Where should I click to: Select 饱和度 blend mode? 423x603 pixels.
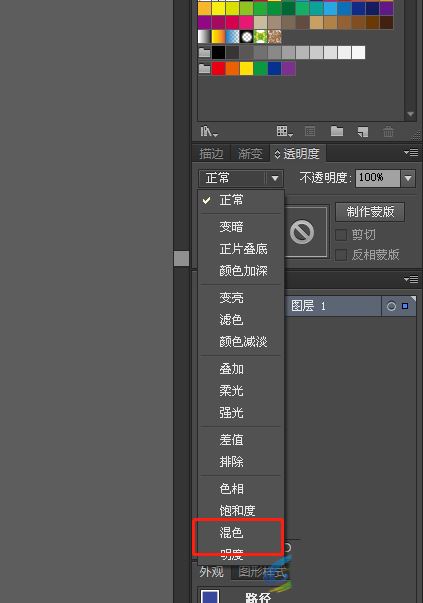tap(241, 510)
